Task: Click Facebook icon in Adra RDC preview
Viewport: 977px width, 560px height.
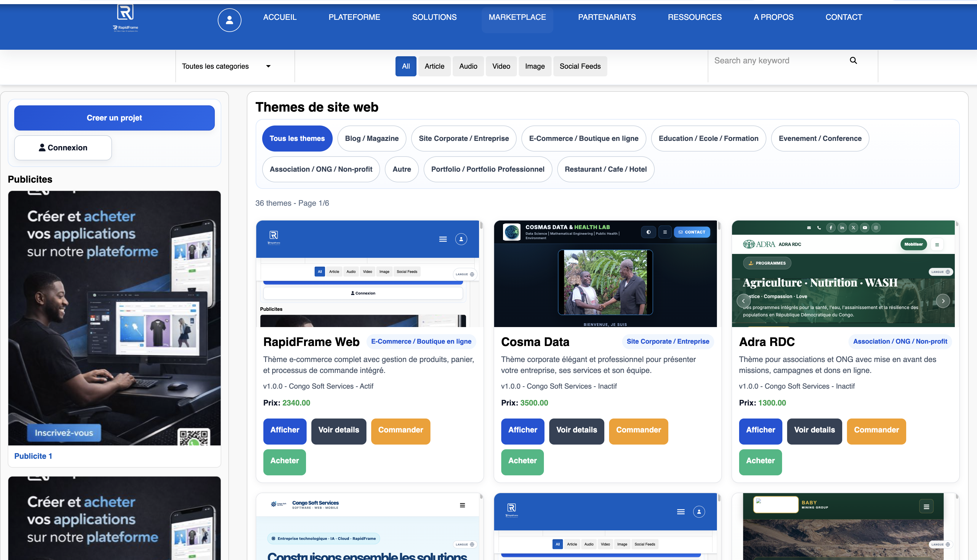Action: click(x=831, y=228)
